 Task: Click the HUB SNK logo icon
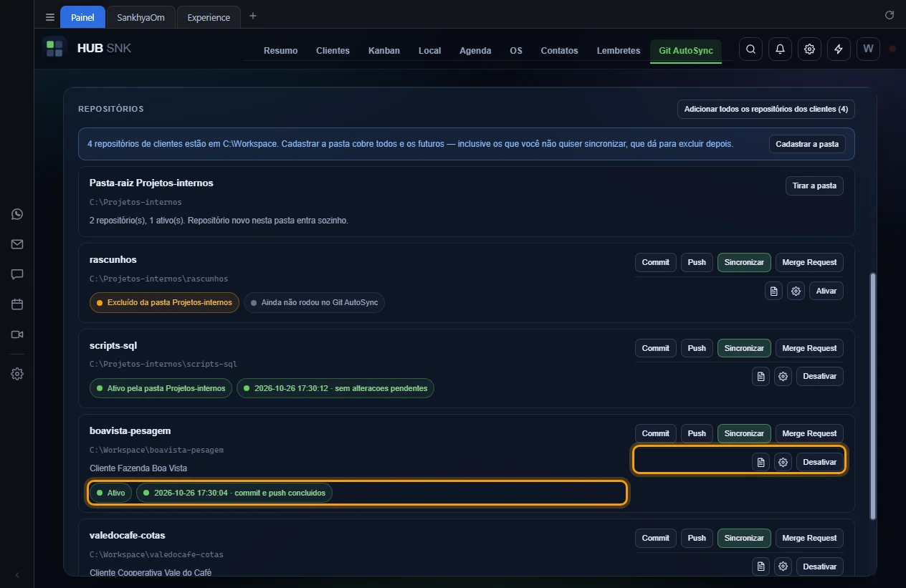[54, 49]
